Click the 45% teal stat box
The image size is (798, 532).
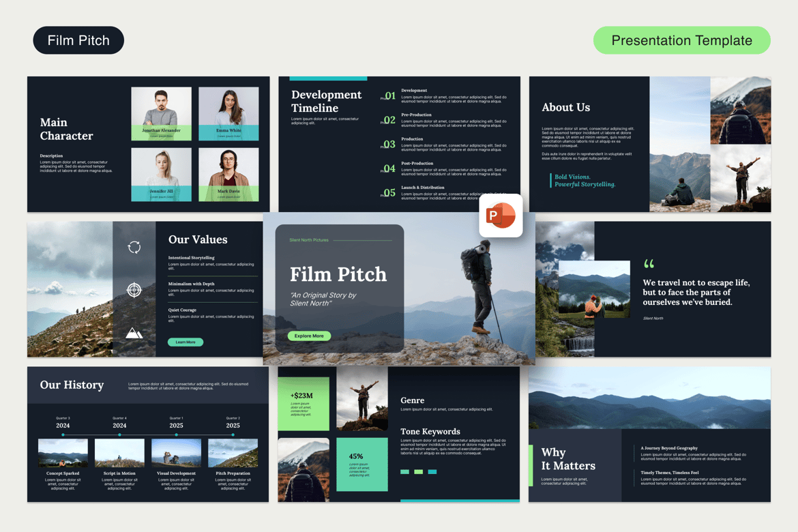(362, 464)
